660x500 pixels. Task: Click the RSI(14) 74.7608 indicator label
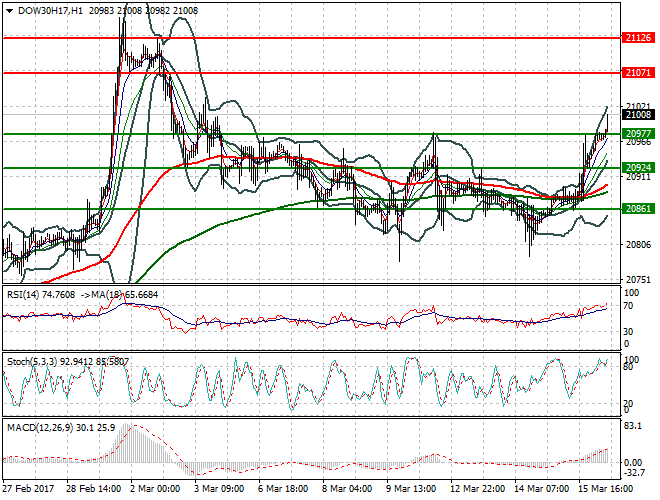point(41,295)
